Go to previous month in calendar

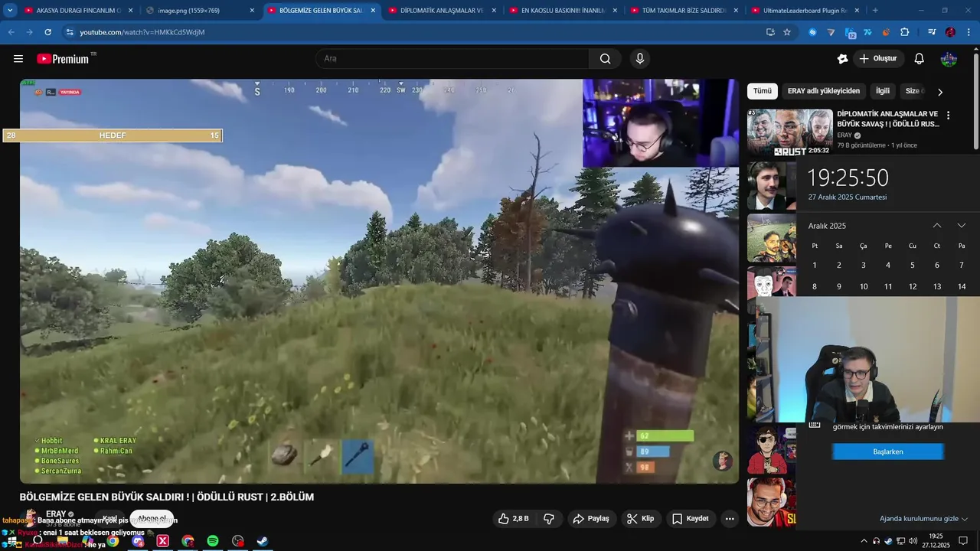click(x=936, y=226)
